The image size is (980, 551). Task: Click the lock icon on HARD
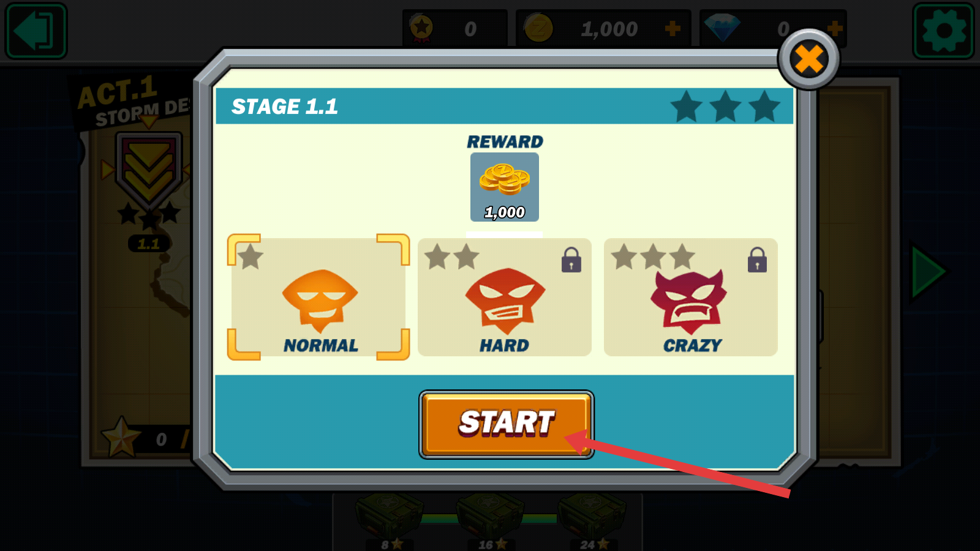pos(571,260)
